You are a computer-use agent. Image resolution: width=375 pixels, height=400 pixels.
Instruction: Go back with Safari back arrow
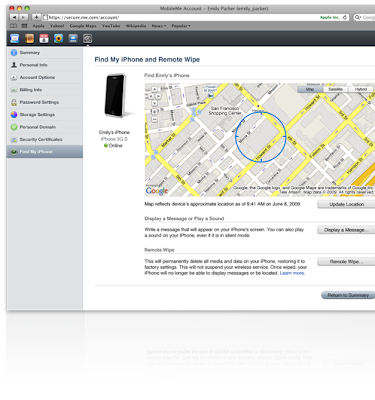14,17
